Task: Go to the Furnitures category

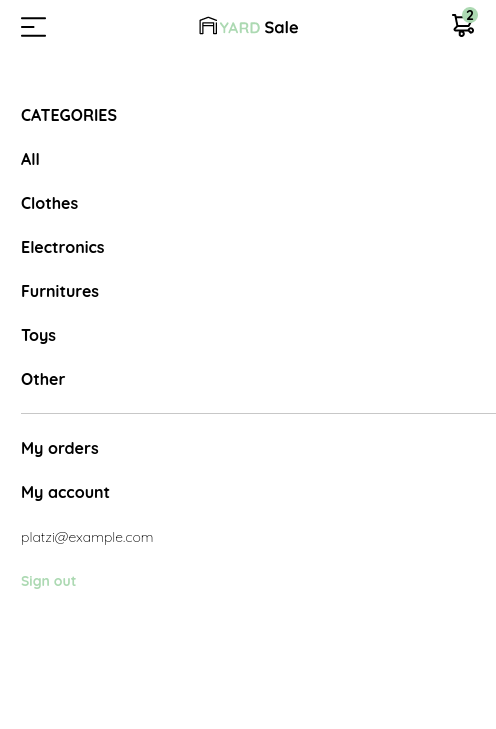Action: click(60, 292)
